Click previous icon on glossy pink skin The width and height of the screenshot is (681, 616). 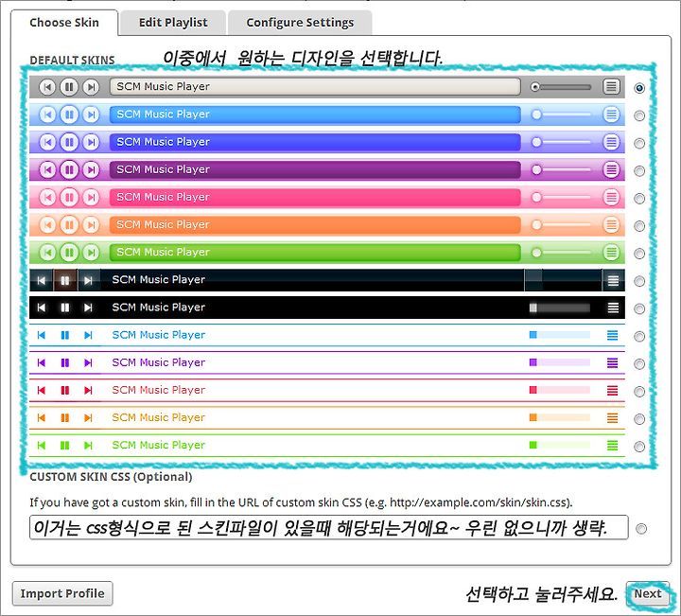click(47, 198)
